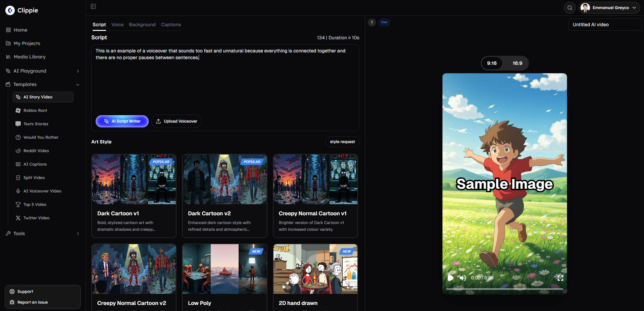Click the Twitter Video X icon
The width and height of the screenshot is (644, 311).
(18, 218)
